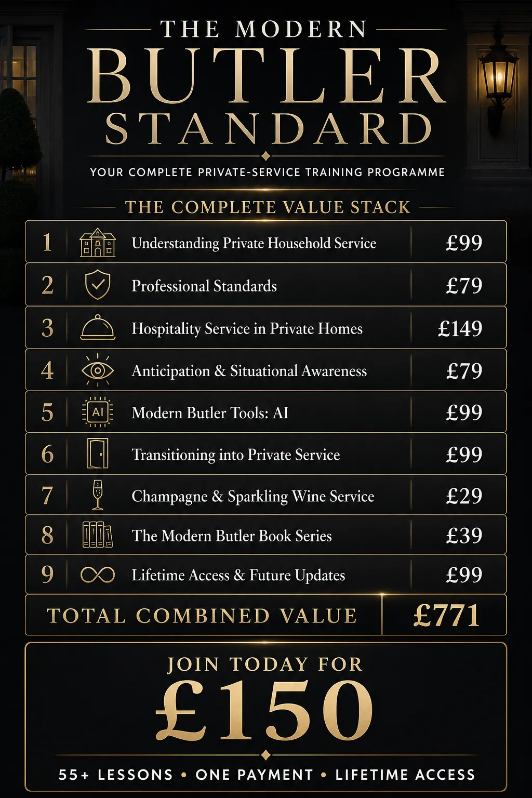This screenshot has width=532, height=798.
Task: Click the shield checkmark icon
Action: 98,285
